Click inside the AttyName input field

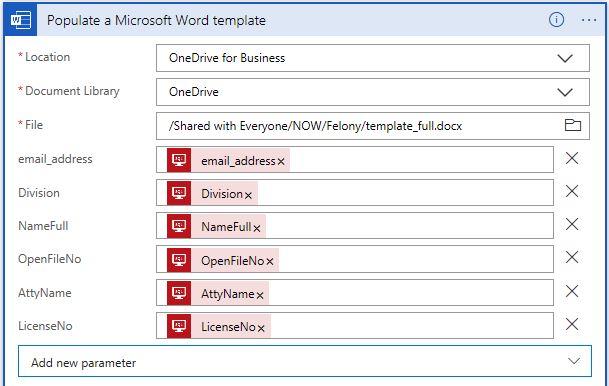(355, 293)
